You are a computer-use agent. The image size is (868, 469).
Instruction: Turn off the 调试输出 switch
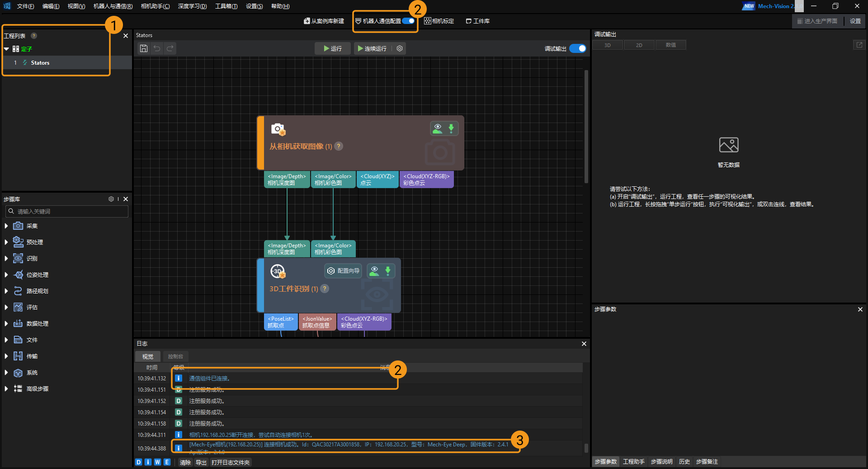pos(578,48)
